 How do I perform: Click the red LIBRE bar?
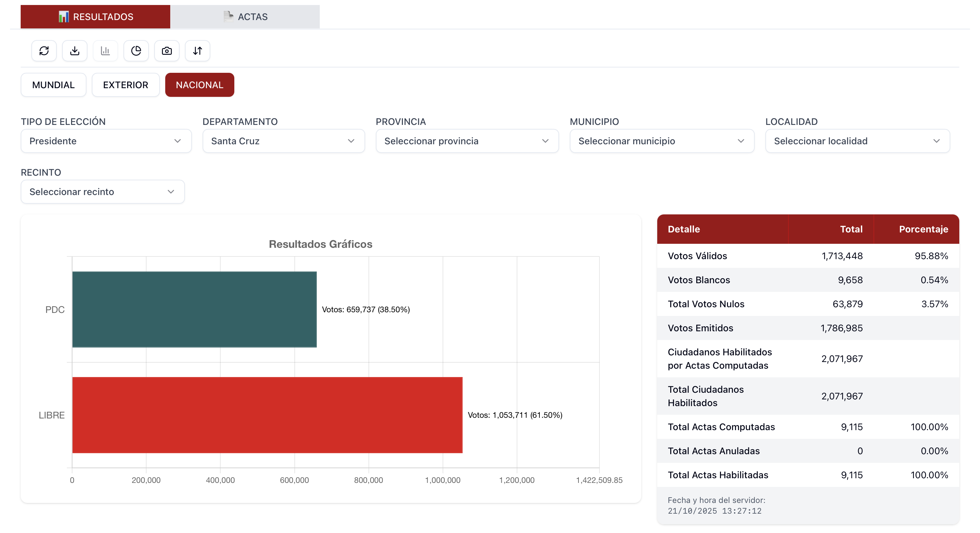coord(267,415)
